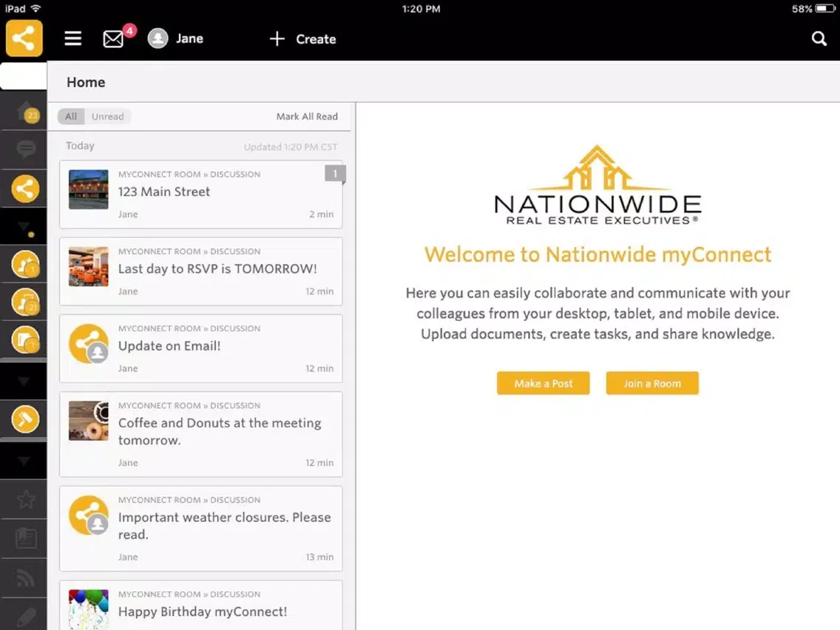Open Update on Email! post

pyautogui.click(x=201, y=349)
